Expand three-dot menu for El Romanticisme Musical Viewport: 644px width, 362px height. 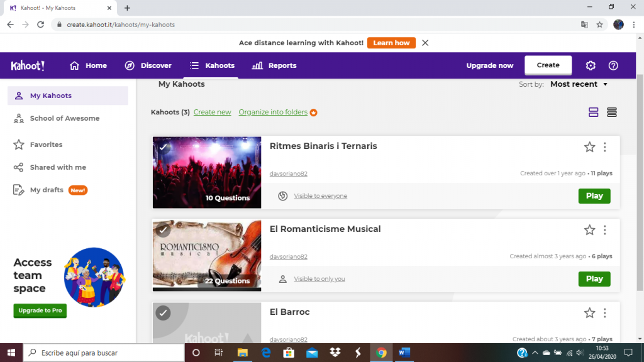click(604, 230)
